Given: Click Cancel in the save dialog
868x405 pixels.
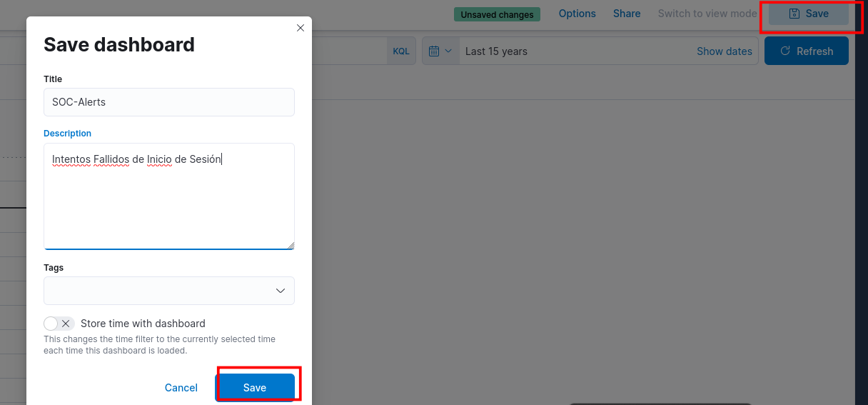Looking at the screenshot, I should click(x=181, y=388).
